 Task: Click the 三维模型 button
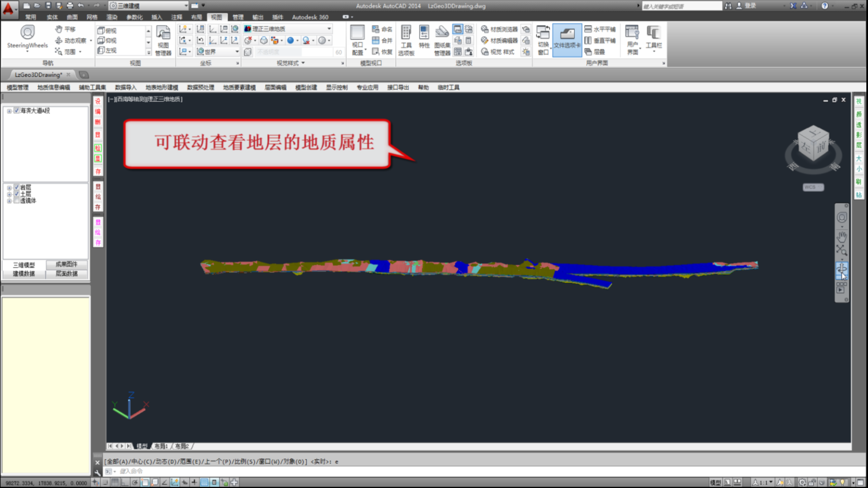tap(24, 265)
